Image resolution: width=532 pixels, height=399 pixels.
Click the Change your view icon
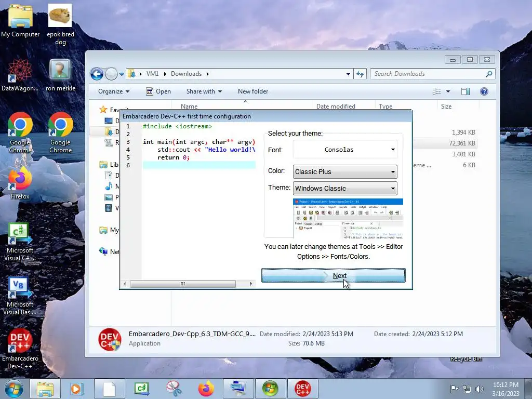coord(437,91)
